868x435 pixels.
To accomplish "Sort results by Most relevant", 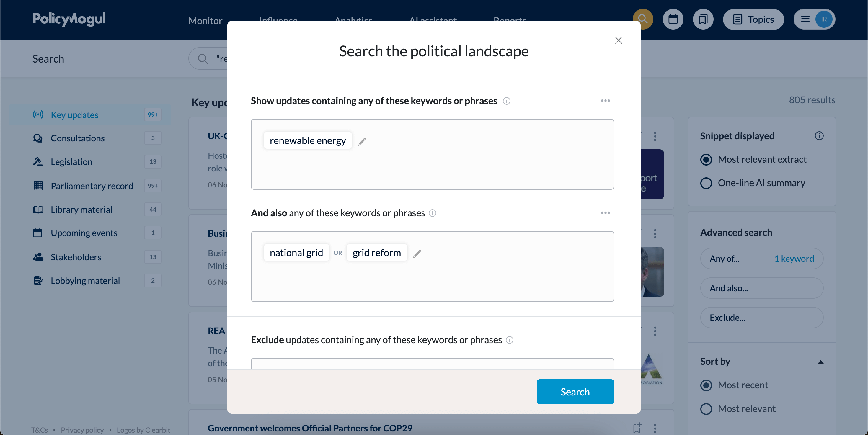I will pos(706,409).
